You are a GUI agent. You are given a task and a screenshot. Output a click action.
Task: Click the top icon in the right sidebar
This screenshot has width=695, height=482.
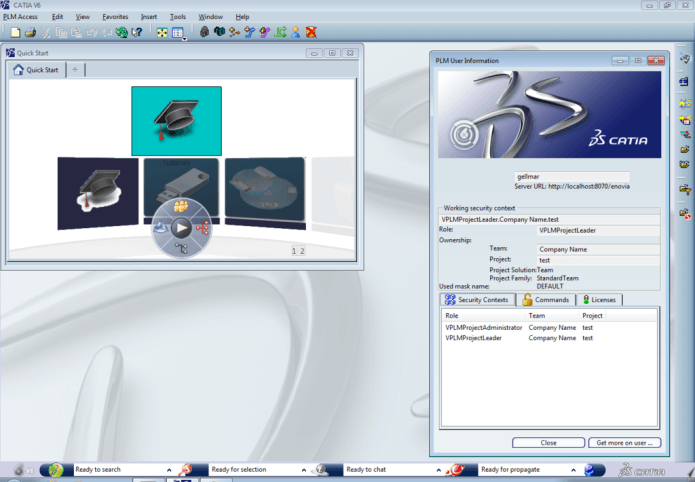click(685, 58)
